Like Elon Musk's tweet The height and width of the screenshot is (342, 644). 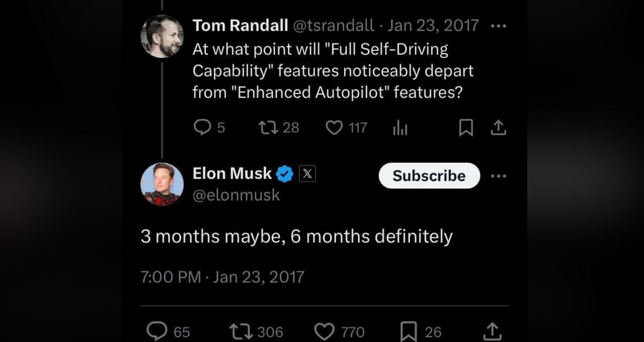tap(324, 331)
